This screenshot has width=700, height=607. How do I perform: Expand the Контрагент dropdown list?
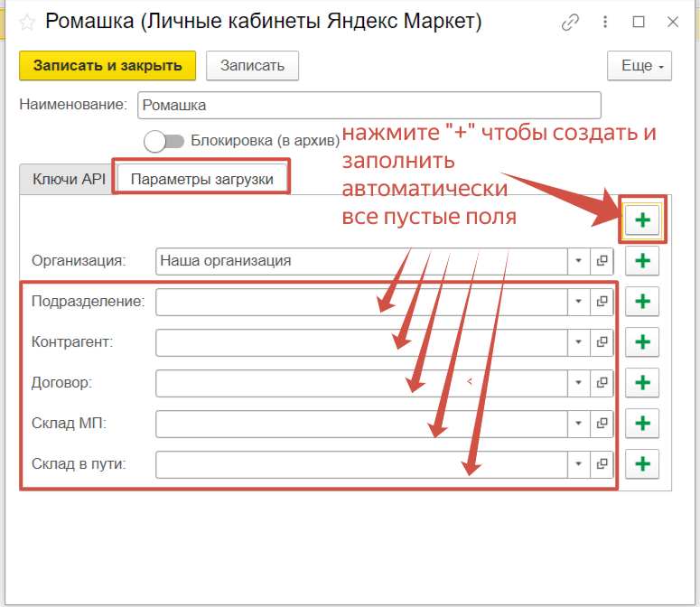tap(578, 342)
